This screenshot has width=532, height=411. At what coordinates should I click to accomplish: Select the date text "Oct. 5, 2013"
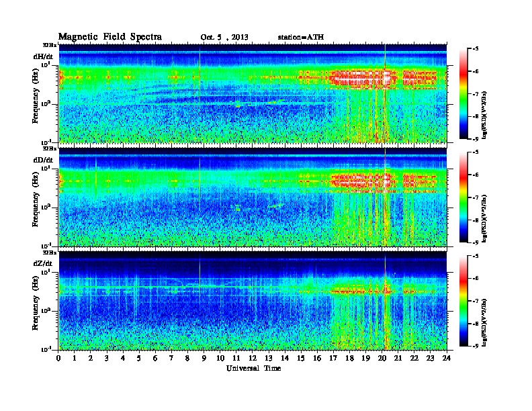click(224, 38)
